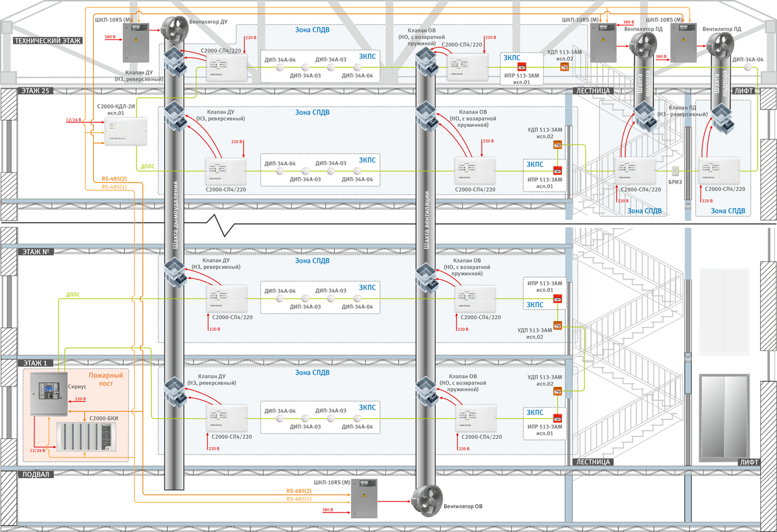Image resolution: width=777 pixels, height=532 pixels.
Task: Select ШКП-10RS cabinet beside Вентилятор ДУ
Action: coord(135,41)
